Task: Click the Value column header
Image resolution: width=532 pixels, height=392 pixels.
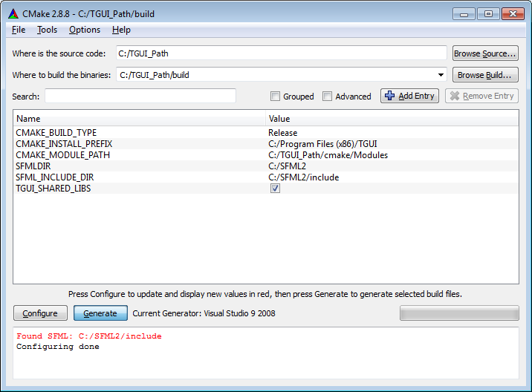Action: pyautogui.click(x=392, y=119)
